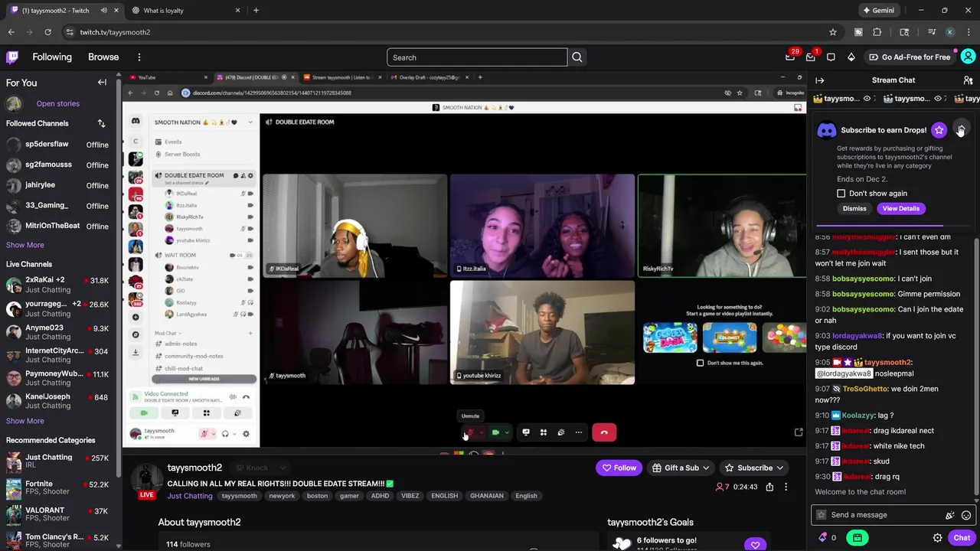Switch to the What is loyalty tab
Viewport: 980px width, 551px height.
[186, 11]
